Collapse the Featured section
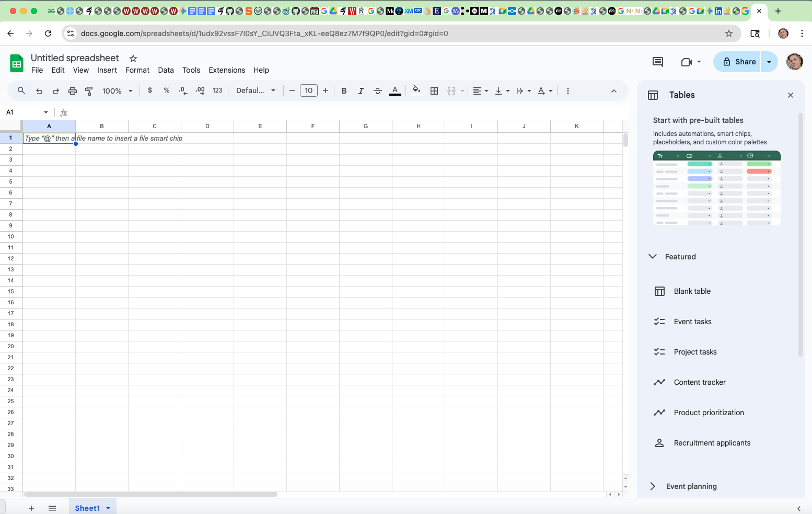 pos(653,257)
